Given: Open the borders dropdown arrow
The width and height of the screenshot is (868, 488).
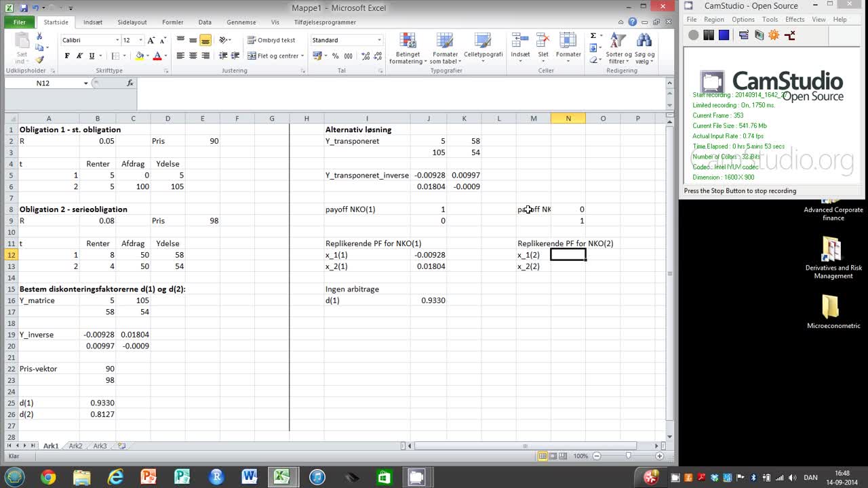Looking at the screenshot, I should [125, 56].
